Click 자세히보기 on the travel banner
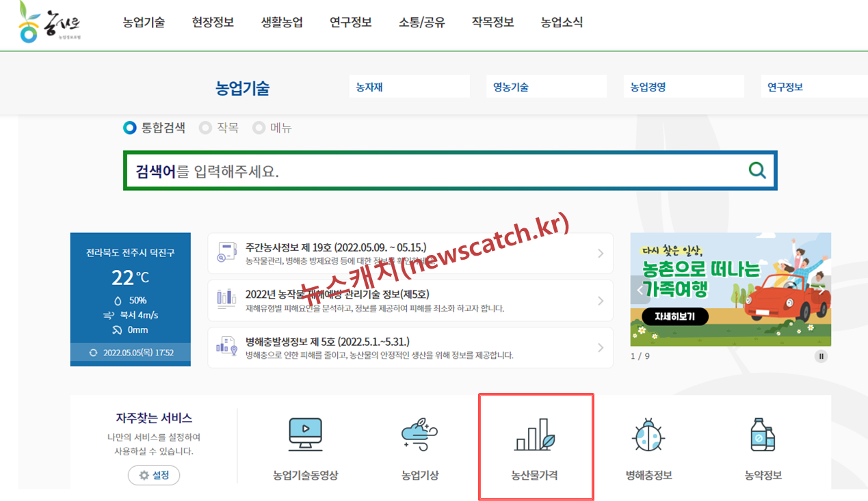Image resolution: width=868 pixels, height=501 pixels. (x=672, y=317)
